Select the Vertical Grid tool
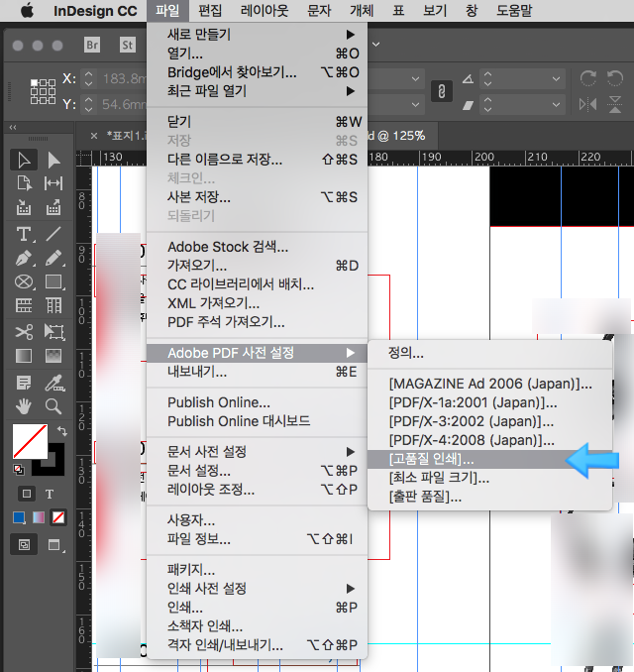The height and width of the screenshot is (672, 634). click(53, 305)
